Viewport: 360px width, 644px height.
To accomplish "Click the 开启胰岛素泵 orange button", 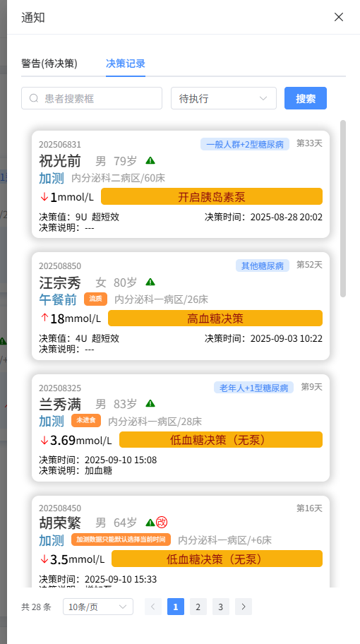I will 211,196.
